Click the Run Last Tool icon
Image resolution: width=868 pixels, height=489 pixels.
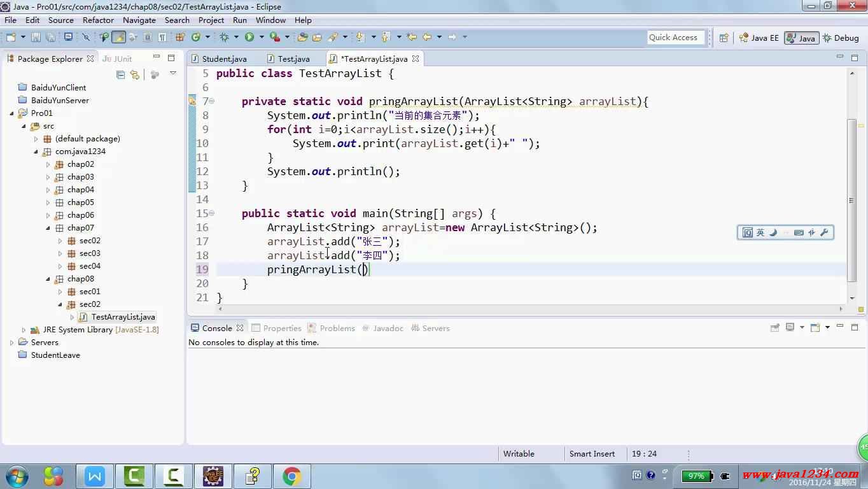(x=275, y=37)
